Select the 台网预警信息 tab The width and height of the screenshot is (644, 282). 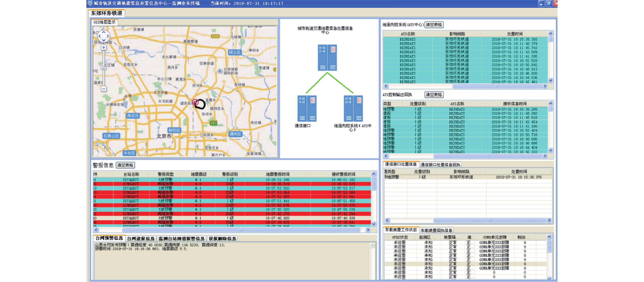coord(109,238)
